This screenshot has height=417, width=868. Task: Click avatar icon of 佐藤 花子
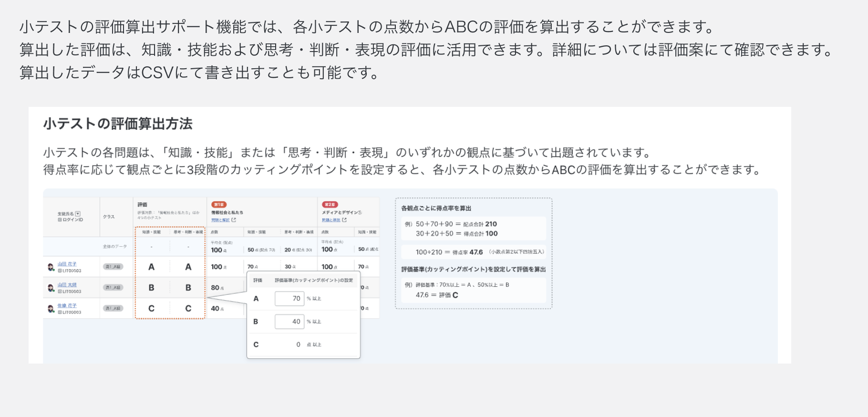click(x=51, y=309)
